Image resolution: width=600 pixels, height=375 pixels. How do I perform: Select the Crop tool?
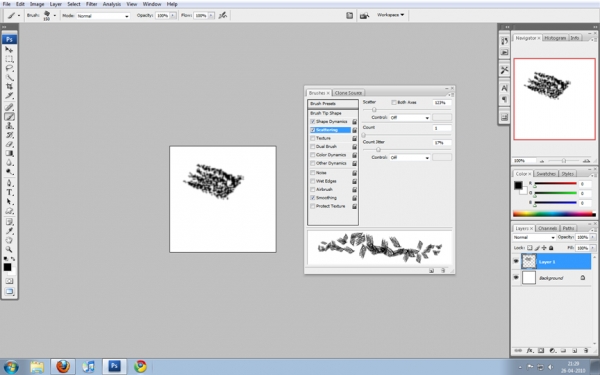[x=9, y=86]
